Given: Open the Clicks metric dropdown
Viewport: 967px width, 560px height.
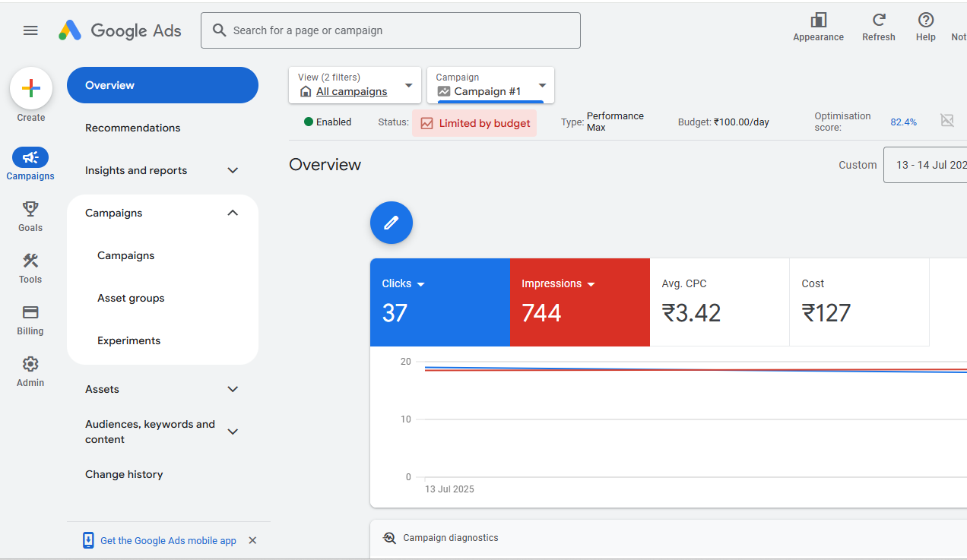Looking at the screenshot, I should click(x=420, y=284).
